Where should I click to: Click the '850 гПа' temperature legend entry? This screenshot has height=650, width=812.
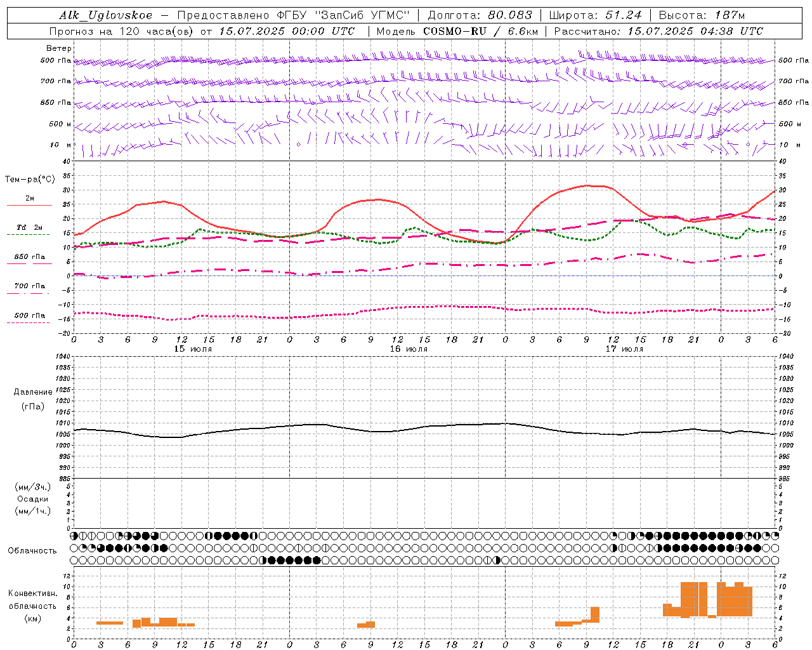click(x=30, y=257)
